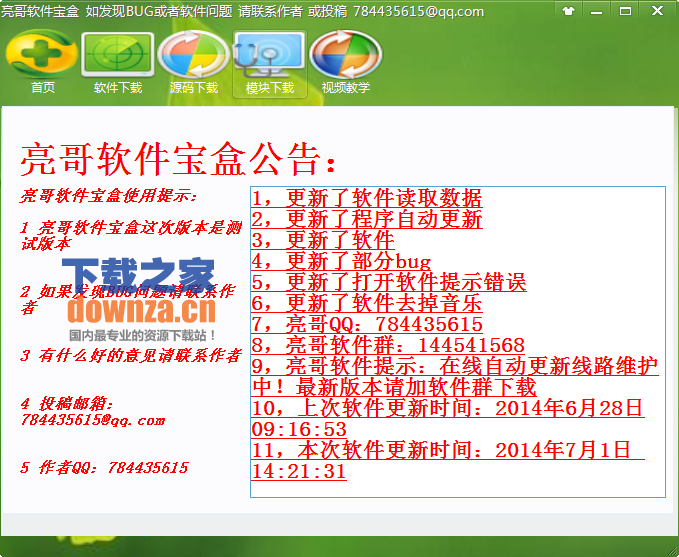Click link 5 更新了打开软件提示错误
Image resolution: width=679 pixels, height=557 pixels.
(x=388, y=282)
